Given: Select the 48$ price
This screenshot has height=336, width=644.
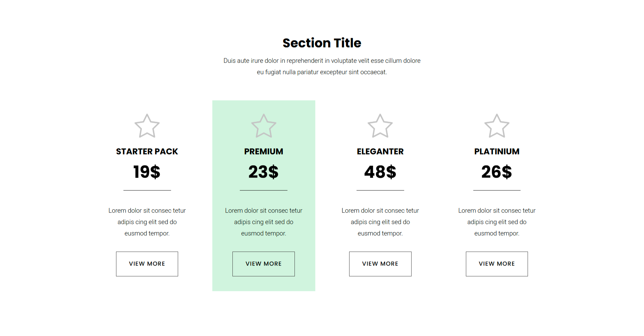Looking at the screenshot, I should pyautogui.click(x=380, y=172).
